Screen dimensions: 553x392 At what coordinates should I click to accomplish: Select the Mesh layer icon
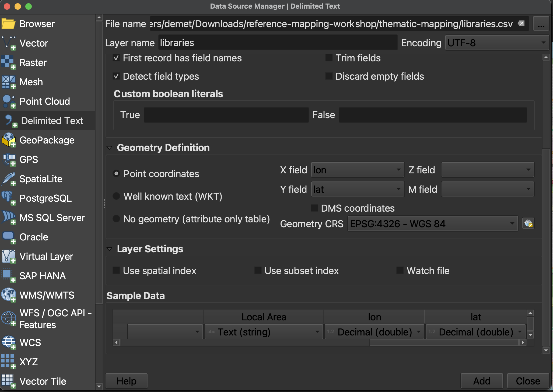pyautogui.click(x=9, y=82)
